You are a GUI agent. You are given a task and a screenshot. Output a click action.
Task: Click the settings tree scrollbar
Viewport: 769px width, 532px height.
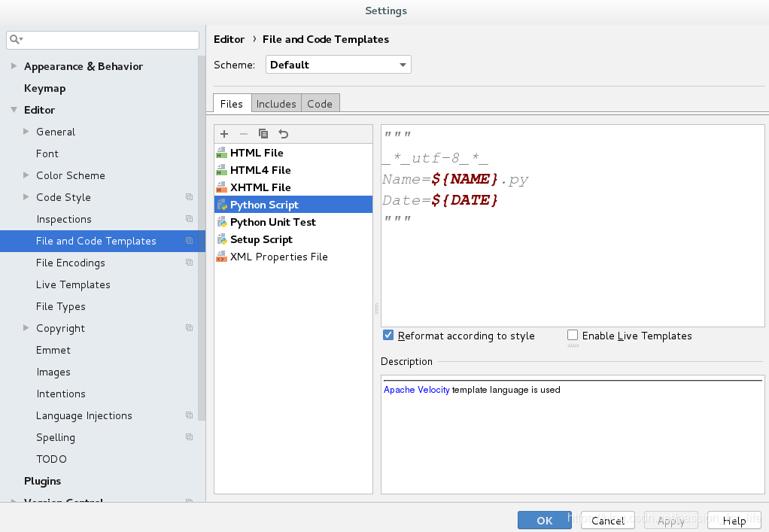click(202, 238)
